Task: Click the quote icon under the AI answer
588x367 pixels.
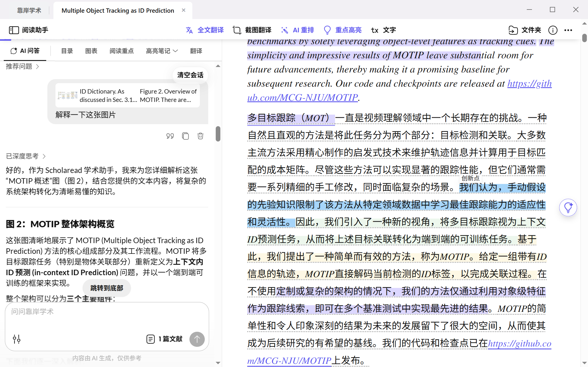Action: tap(170, 136)
